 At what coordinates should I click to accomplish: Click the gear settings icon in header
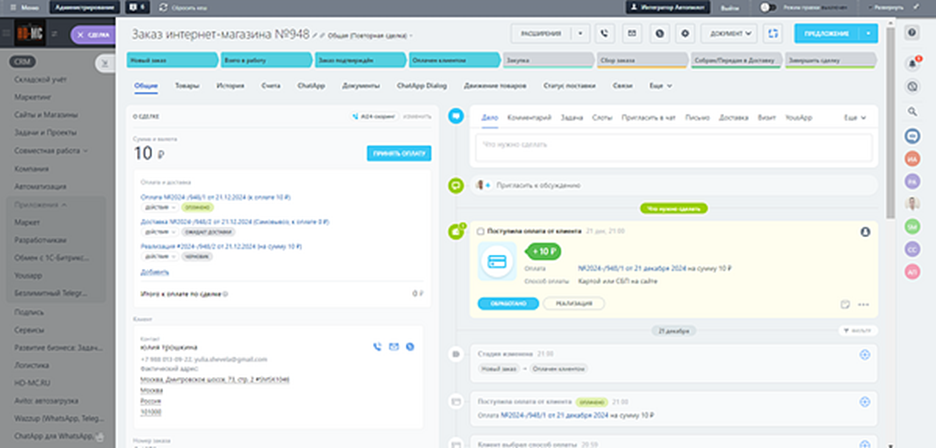click(685, 33)
